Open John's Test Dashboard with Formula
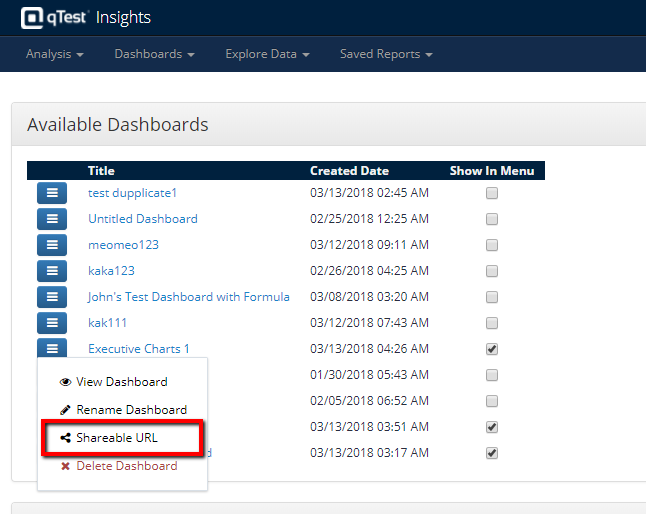 click(x=189, y=297)
